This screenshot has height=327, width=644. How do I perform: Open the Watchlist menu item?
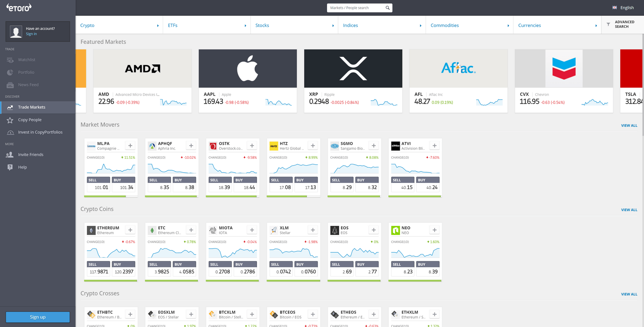point(38,60)
